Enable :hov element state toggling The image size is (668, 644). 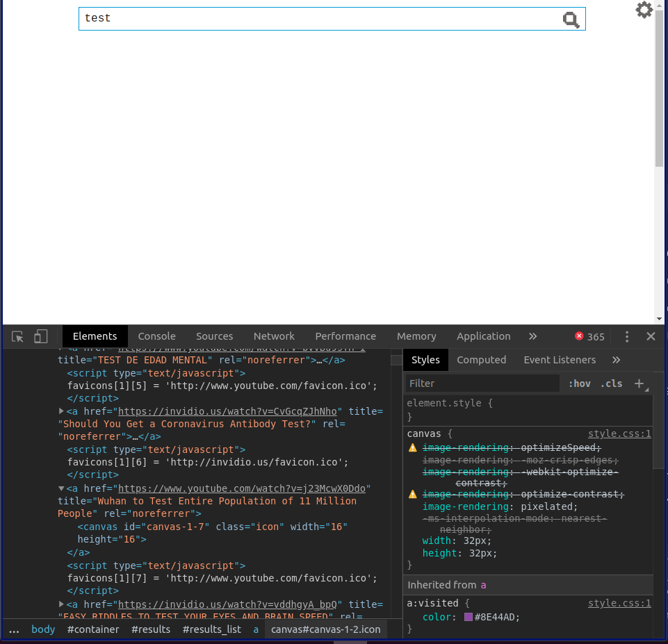point(579,383)
